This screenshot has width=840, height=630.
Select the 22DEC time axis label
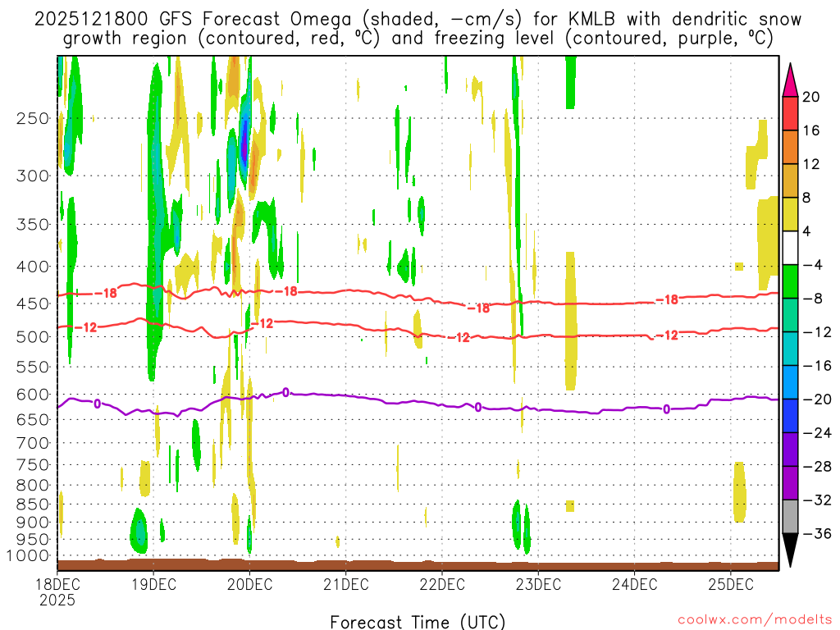click(442, 584)
